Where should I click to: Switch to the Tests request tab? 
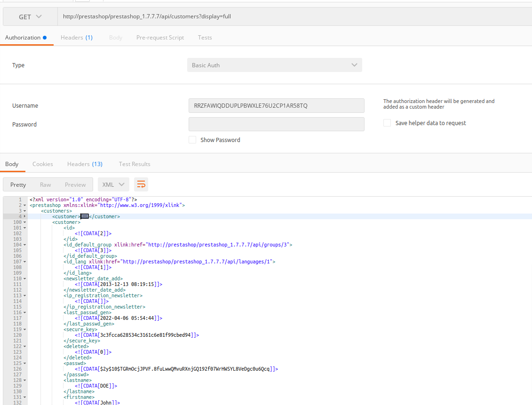click(205, 37)
